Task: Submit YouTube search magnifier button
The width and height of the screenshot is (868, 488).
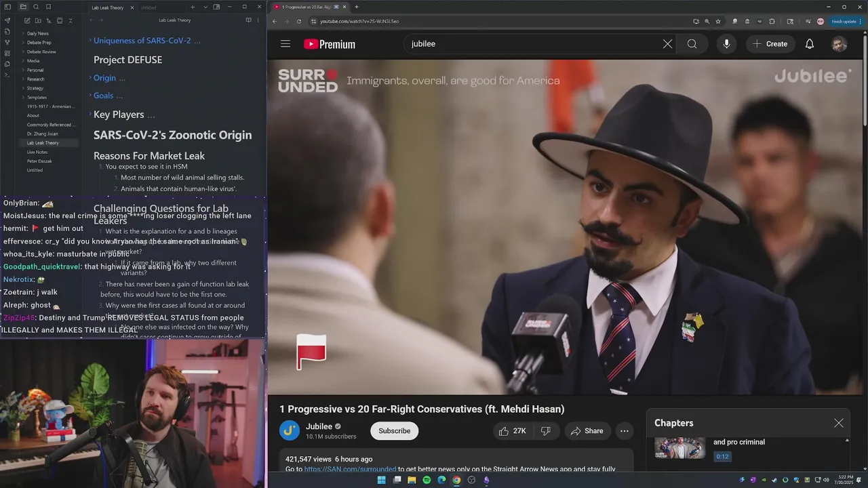Action: (x=692, y=44)
